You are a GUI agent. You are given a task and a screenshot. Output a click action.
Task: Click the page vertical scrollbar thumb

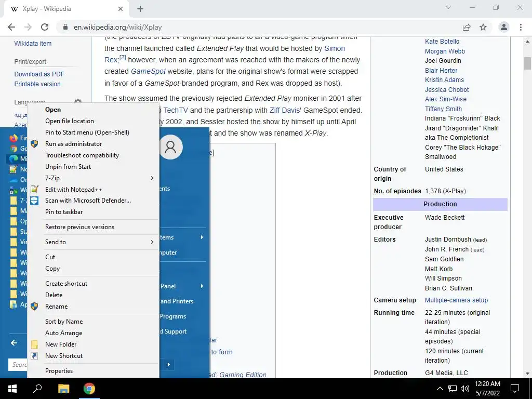pos(527,63)
